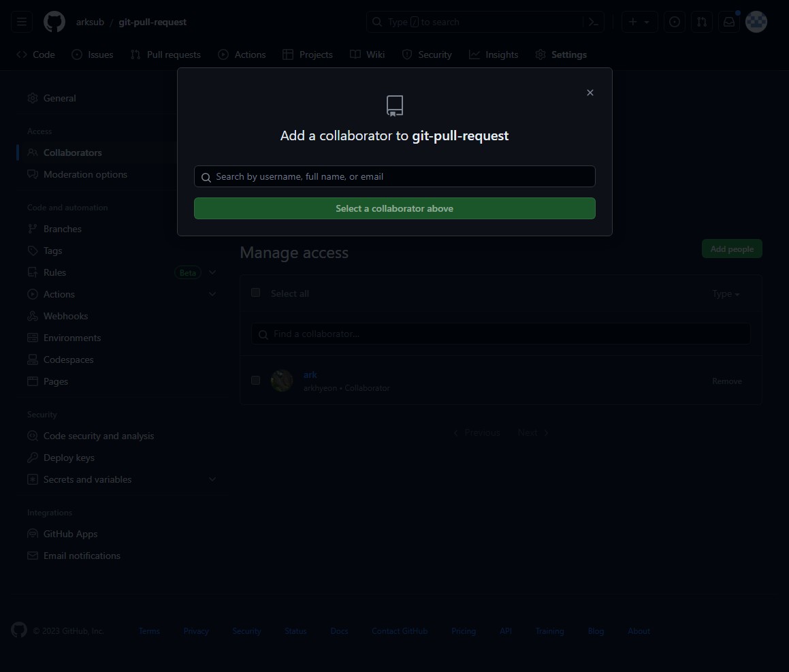Open the Projects tab

[x=308, y=54]
